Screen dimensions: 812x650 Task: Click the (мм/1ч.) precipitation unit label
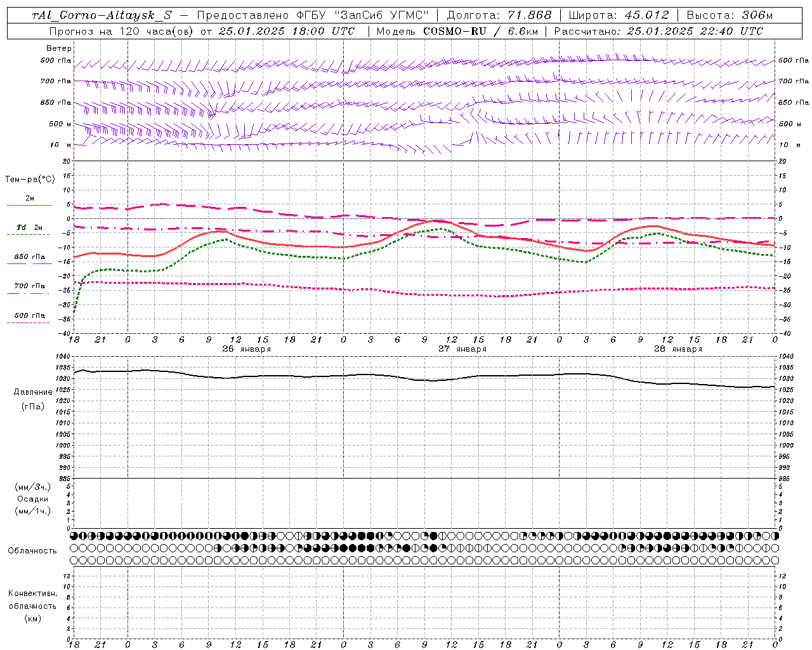click(x=33, y=511)
